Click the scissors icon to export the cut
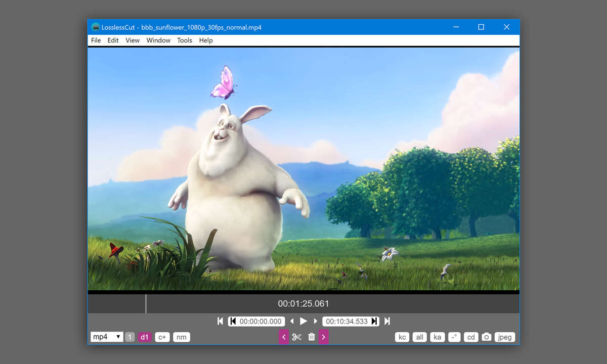 pyautogui.click(x=297, y=337)
